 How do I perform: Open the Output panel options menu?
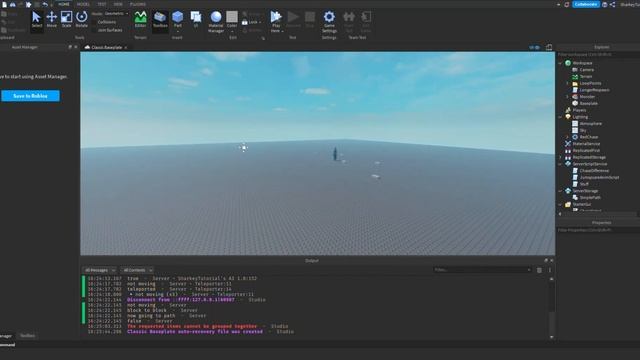click(x=549, y=270)
